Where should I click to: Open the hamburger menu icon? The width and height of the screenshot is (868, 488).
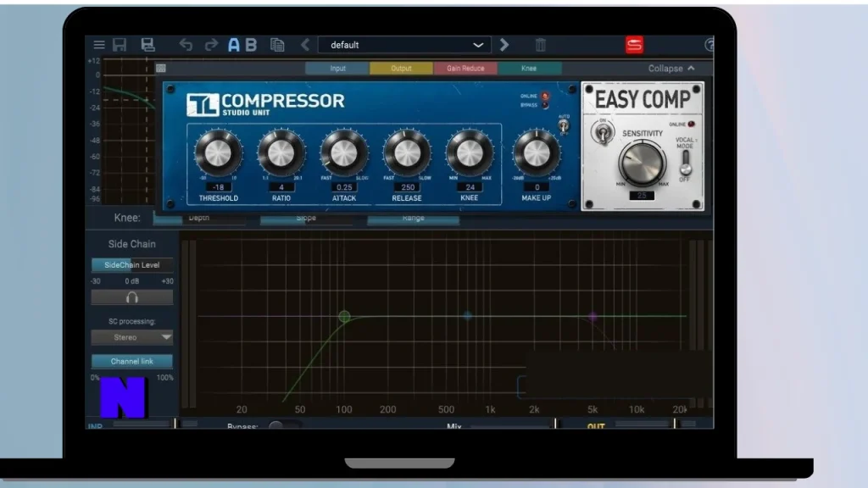(x=99, y=45)
